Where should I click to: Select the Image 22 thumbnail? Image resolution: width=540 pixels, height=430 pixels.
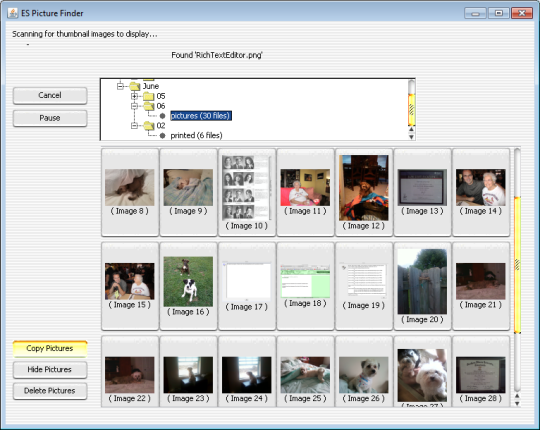click(x=130, y=372)
